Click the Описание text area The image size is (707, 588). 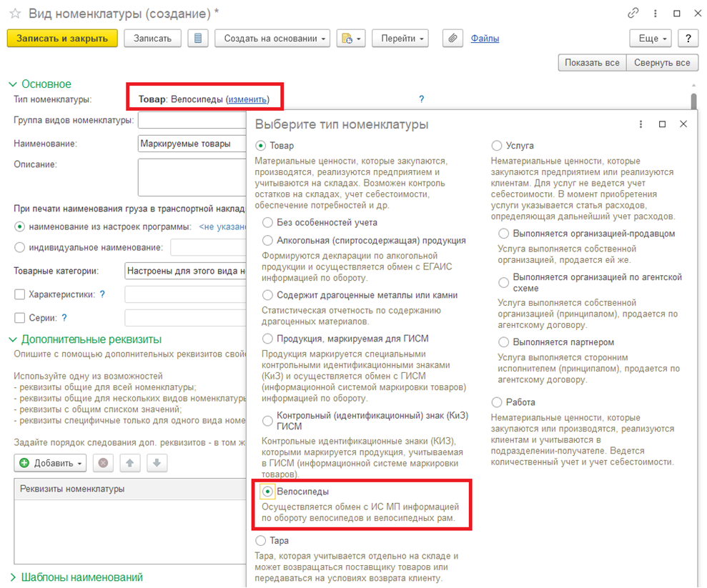(x=192, y=177)
